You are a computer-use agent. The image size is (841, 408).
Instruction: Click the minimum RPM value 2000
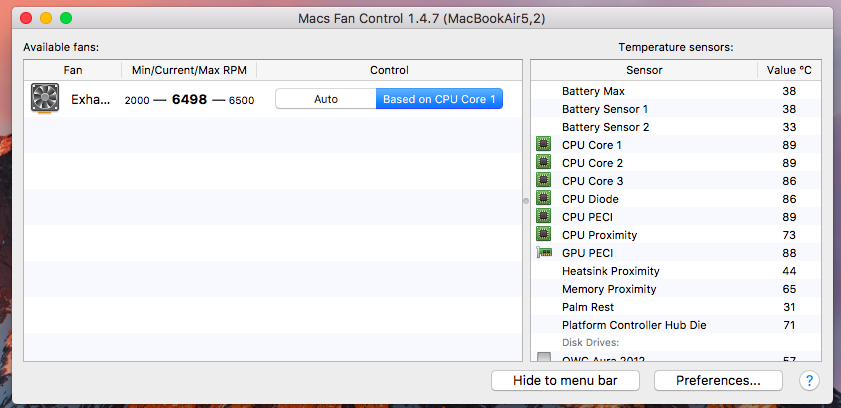[x=137, y=100]
